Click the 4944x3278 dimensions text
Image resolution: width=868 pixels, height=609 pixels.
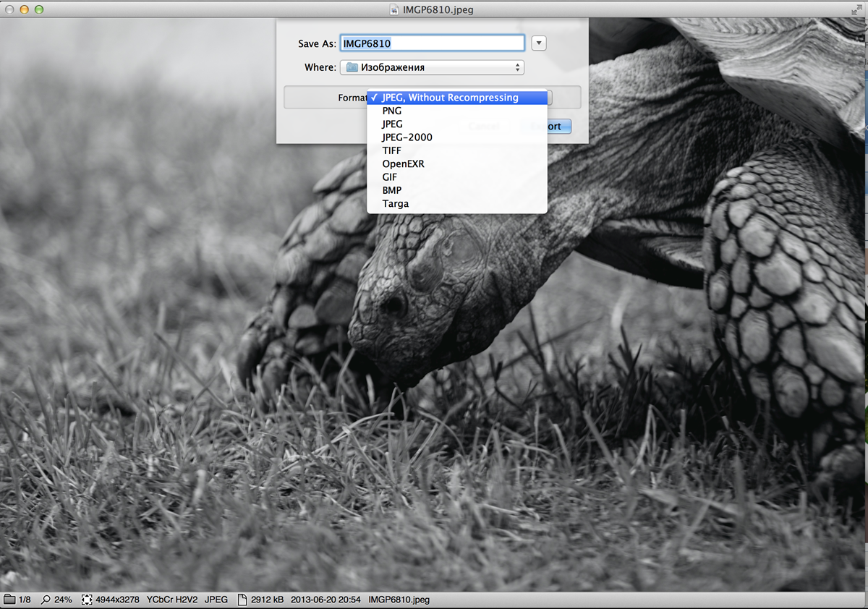pyautogui.click(x=118, y=600)
